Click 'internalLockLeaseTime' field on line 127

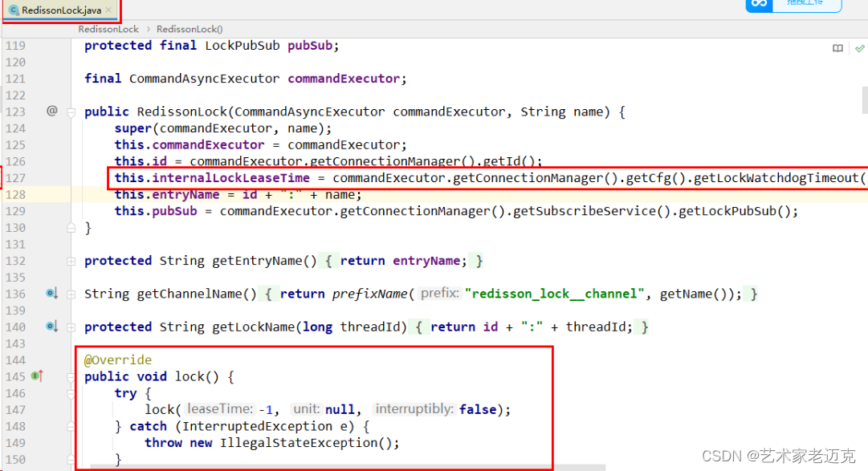point(230,177)
